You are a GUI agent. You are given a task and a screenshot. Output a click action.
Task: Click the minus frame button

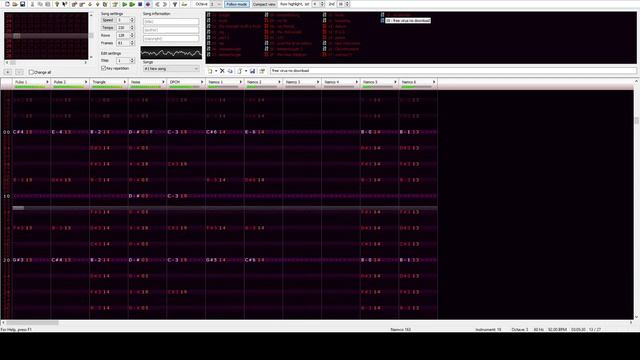[20, 72]
